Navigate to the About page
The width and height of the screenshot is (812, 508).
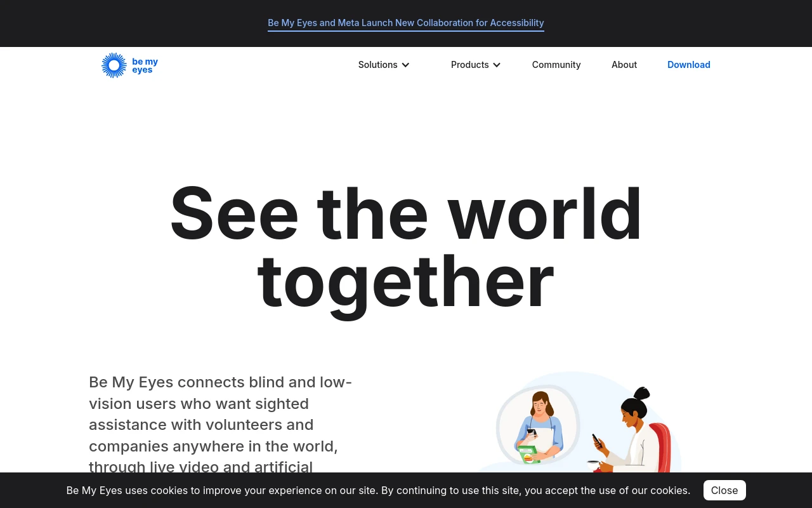click(x=624, y=65)
